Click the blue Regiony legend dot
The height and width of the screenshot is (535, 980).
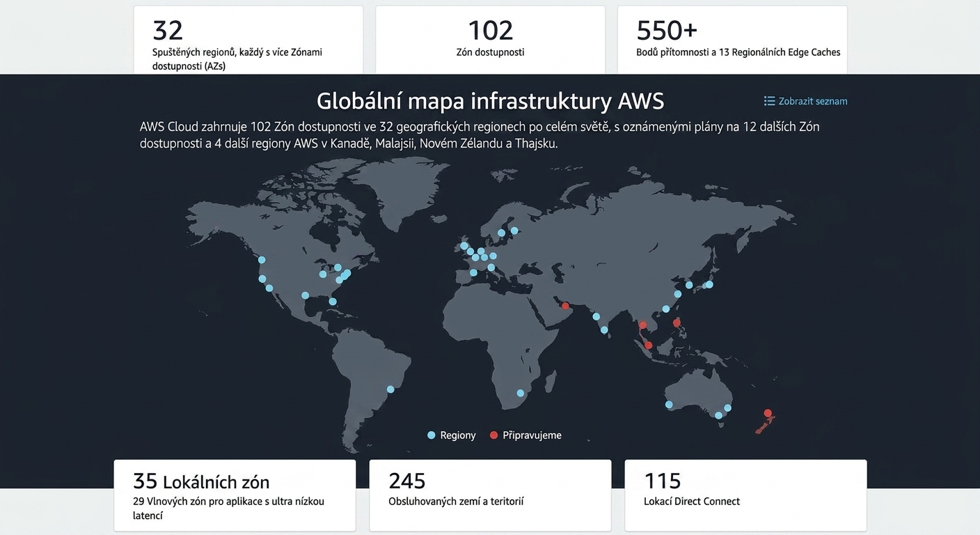coord(431,435)
